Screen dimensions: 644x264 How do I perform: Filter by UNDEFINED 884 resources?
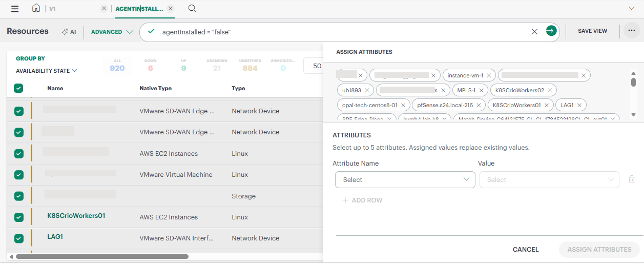[x=250, y=65]
